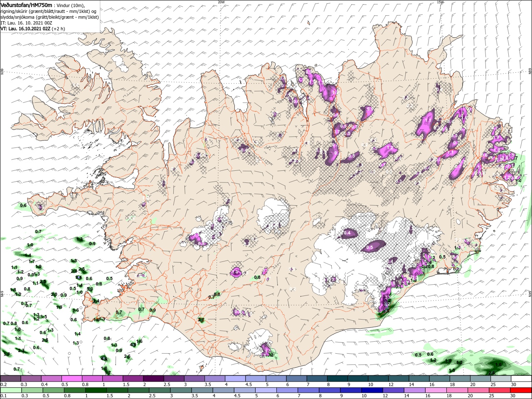Click the 'IT: Lau. 16. 10. 2021 00Z' line
Image resolution: width=532 pixels, height=399 pixels.
[x=27, y=22]
